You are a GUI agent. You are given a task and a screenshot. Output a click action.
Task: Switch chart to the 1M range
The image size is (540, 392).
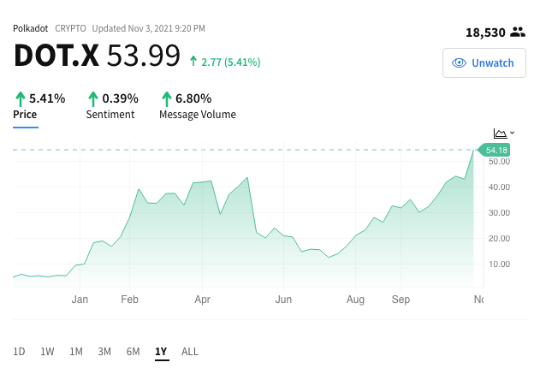76,352
